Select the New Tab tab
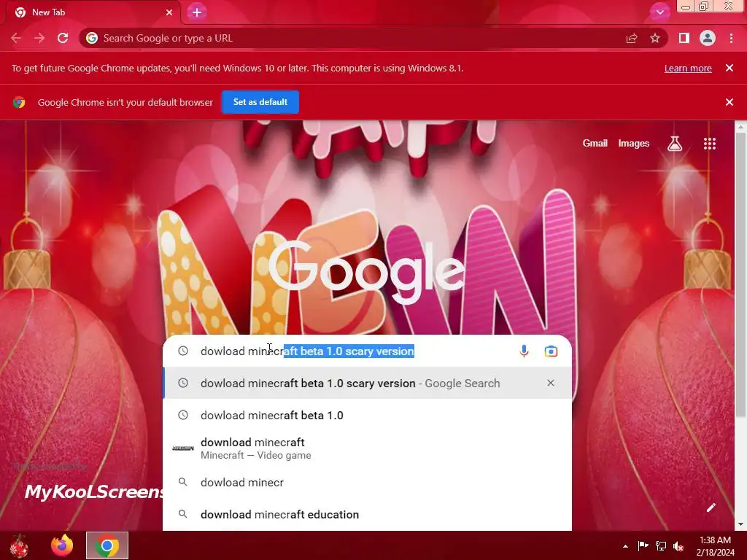The image size is (747, 560). pyautogui.click(x=93, y=12)
